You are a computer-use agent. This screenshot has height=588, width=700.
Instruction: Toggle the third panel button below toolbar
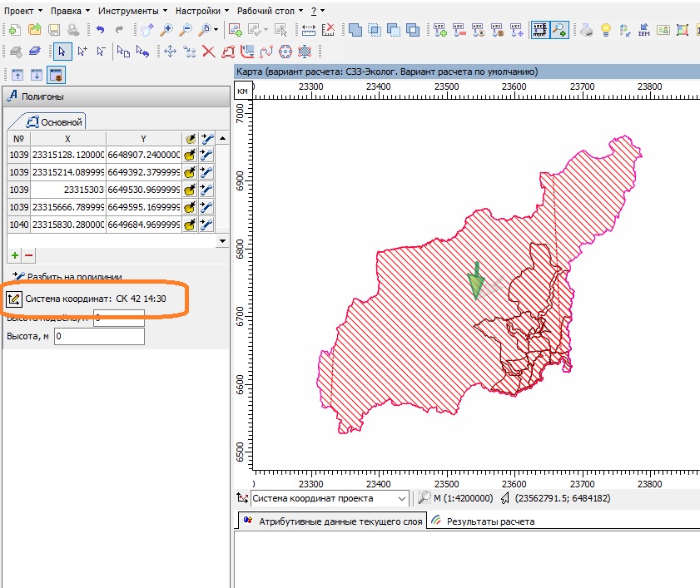[55, 75]
